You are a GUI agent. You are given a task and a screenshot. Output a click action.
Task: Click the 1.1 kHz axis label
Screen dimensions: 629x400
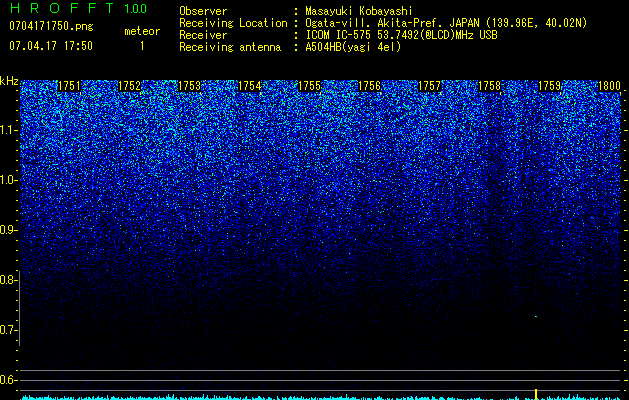click(9, 130)
